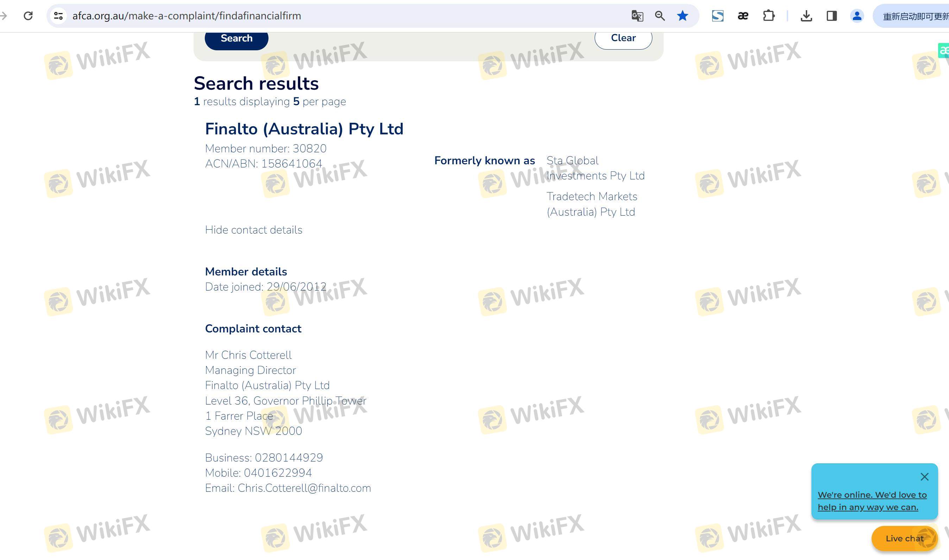
Task: Select address line 1 Farrer Place
Action: [x=239, y=416]
